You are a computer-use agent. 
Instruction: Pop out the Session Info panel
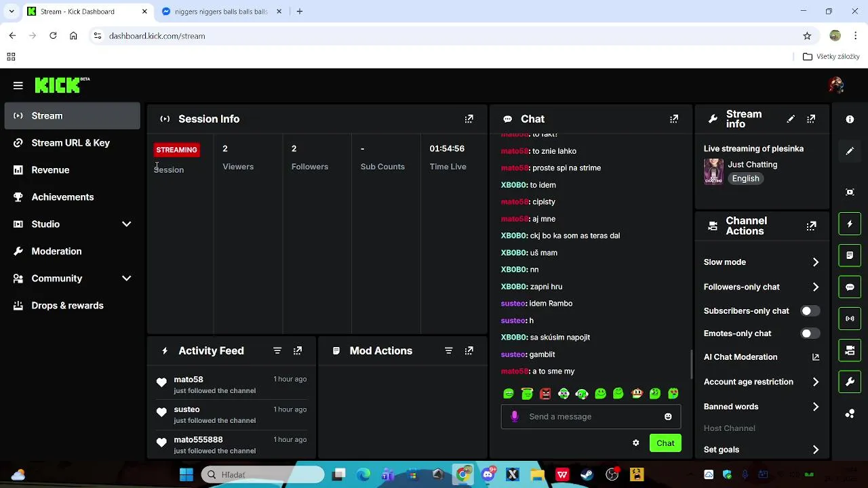(x=469, y=119)
